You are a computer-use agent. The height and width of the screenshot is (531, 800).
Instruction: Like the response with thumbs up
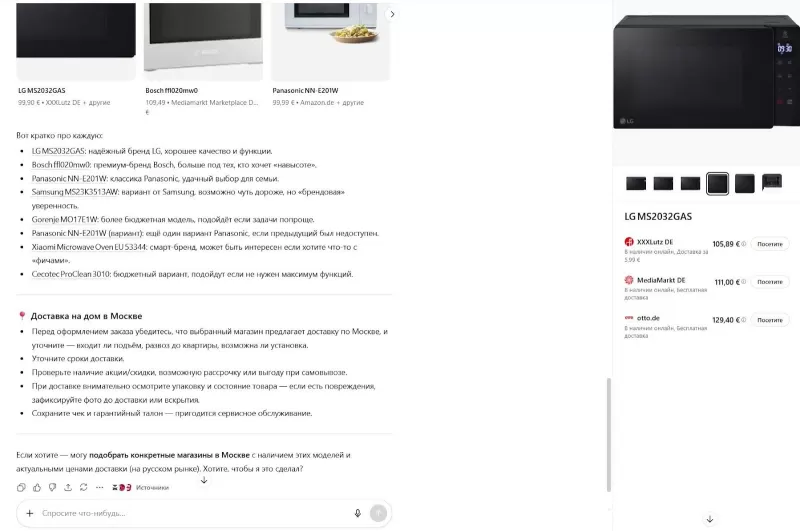coord(37,488)
